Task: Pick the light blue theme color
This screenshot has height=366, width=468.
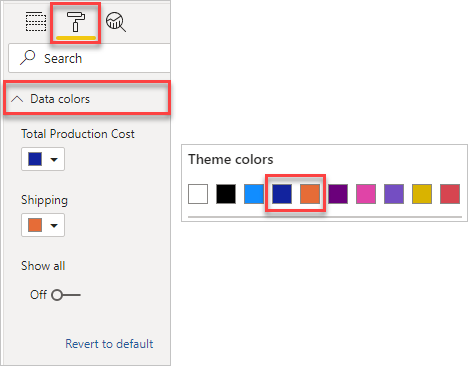Action: pos(254,194)
